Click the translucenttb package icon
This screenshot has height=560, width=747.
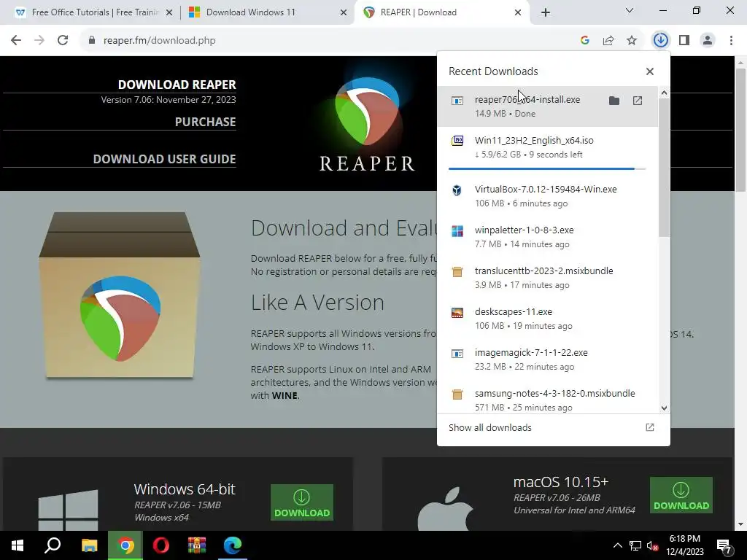tap(457, 272)
